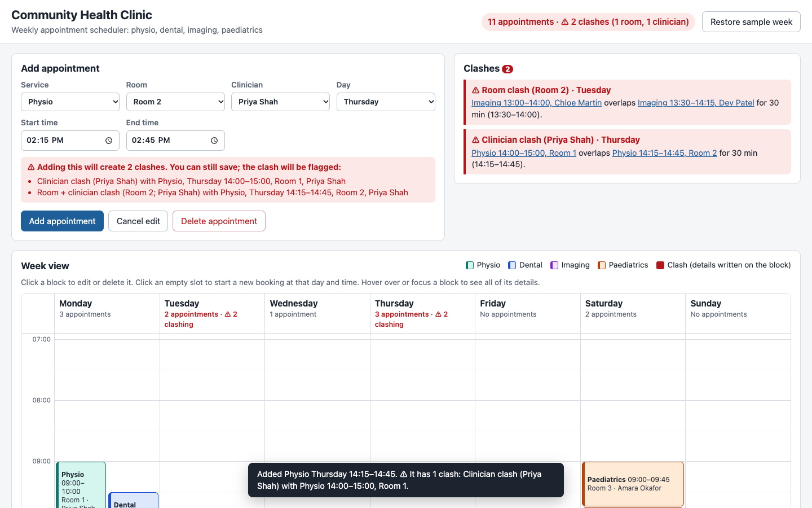This screenshot has width=812, height=508.
Task: Click the Physio legend color swatch
Action: (x=470, y=265)
